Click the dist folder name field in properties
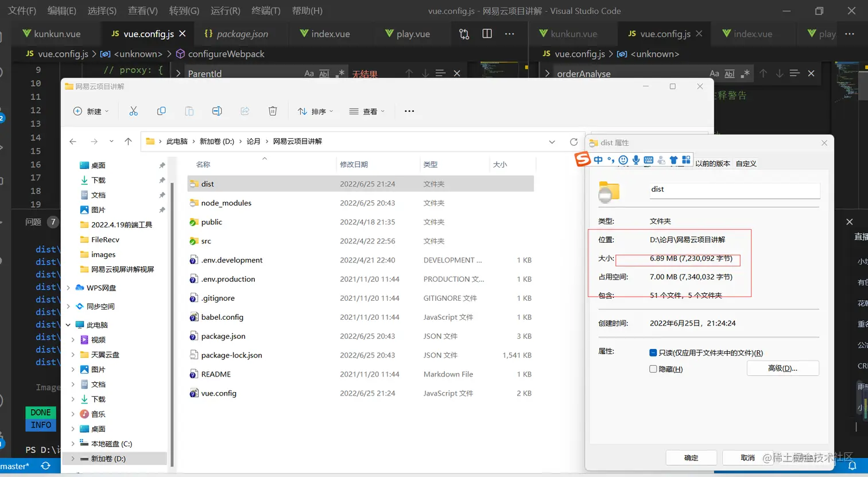Image resolution: width=868 pixels, height=477 pixels. click(734, 190)
